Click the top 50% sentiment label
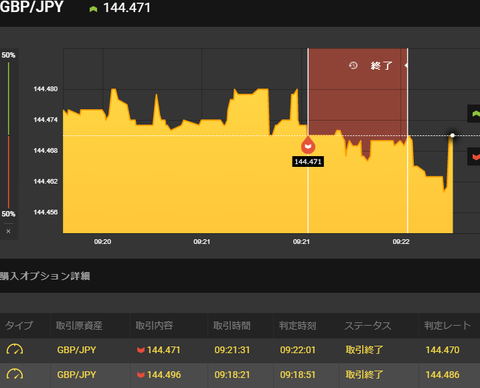This screenshot has height=388, width=480. [x=8, y=55]
